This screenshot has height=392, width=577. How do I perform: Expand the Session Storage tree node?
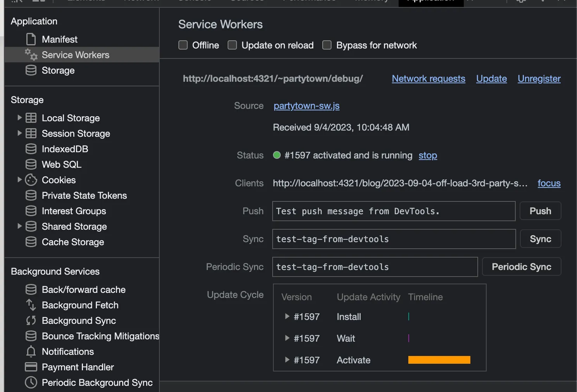tap(19, 133)
